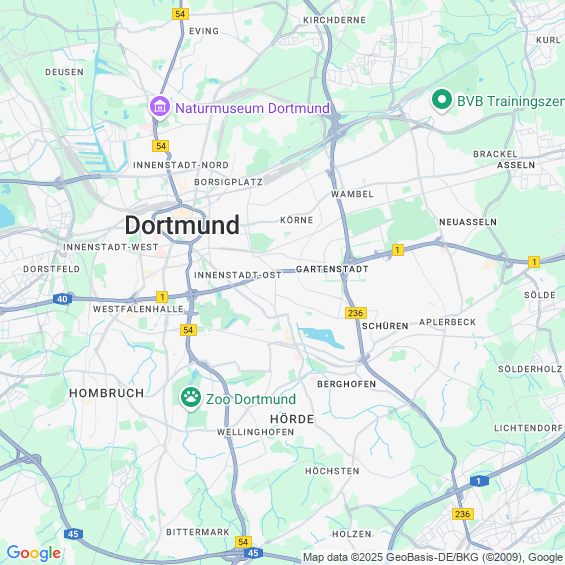Click the APLERBECK district label

click(x=447, y=322)
